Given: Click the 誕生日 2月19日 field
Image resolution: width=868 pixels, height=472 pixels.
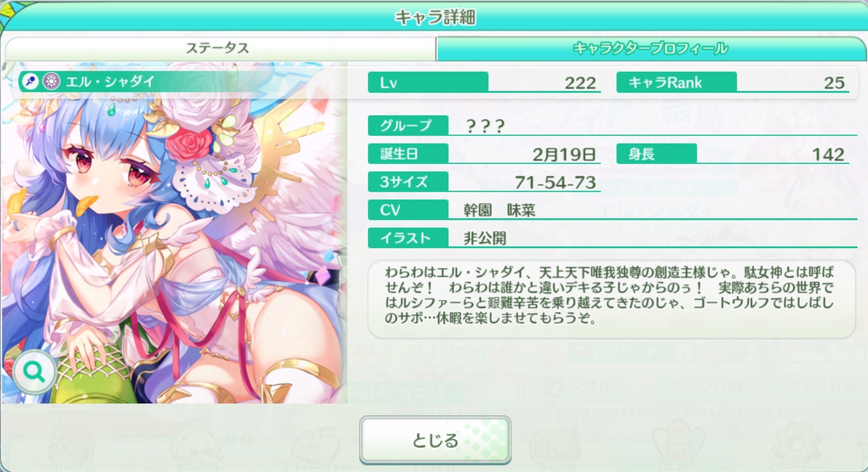Looking at the screenshot, I should (484, 154).
